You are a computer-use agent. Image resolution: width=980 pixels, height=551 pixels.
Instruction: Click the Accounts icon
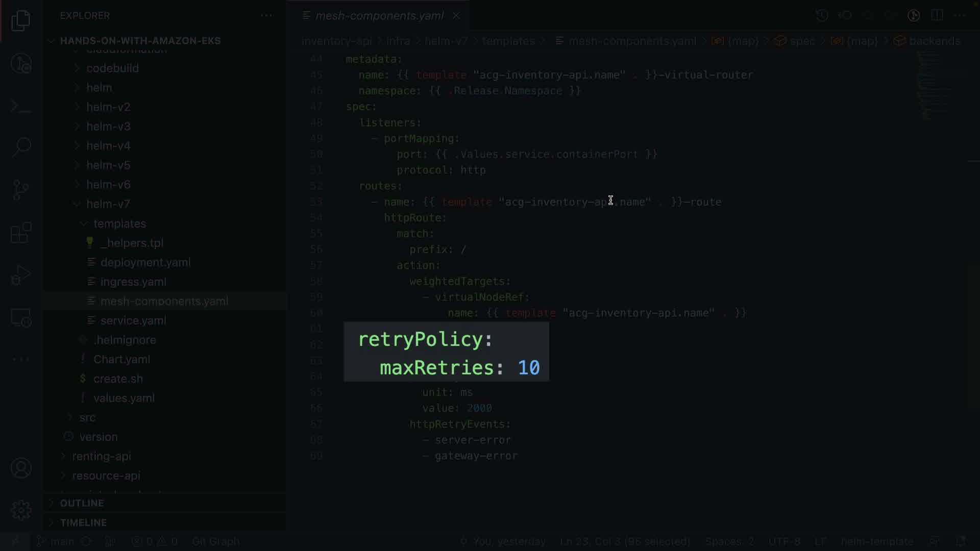[21, 468]
